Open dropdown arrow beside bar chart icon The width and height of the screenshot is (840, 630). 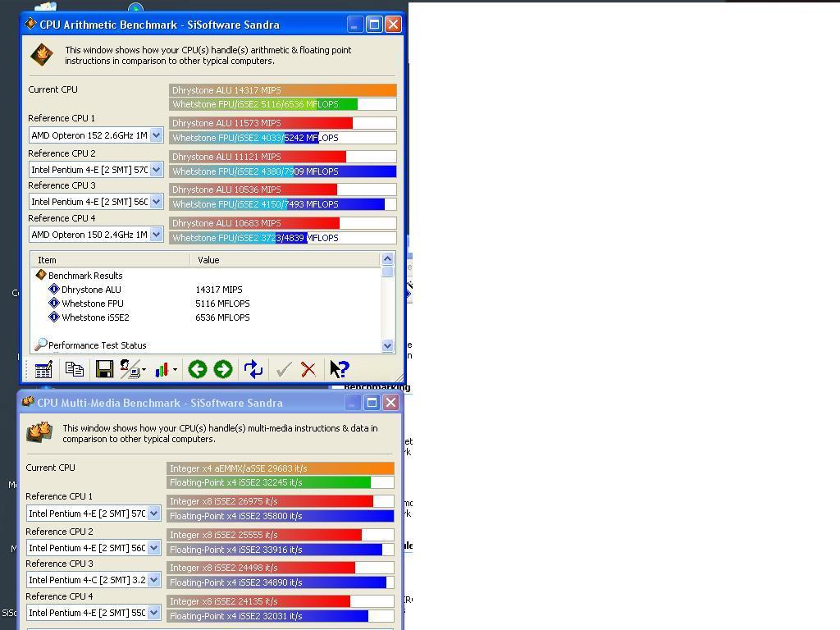[x=175, y=370]
